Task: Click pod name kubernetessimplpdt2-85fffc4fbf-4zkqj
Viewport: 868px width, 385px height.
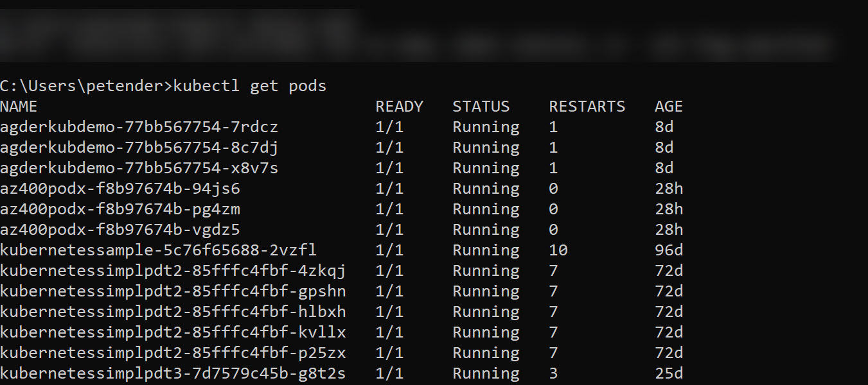Action: coord(173,271)
